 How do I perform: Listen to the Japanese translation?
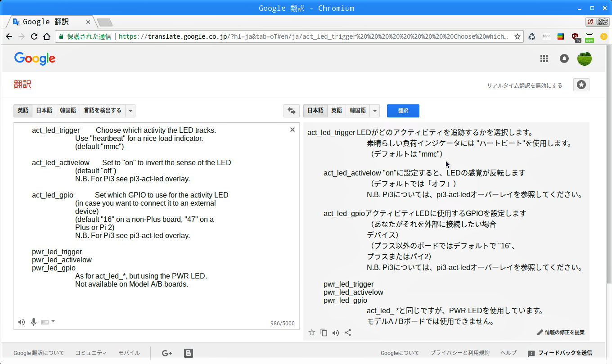pos(336,333)
